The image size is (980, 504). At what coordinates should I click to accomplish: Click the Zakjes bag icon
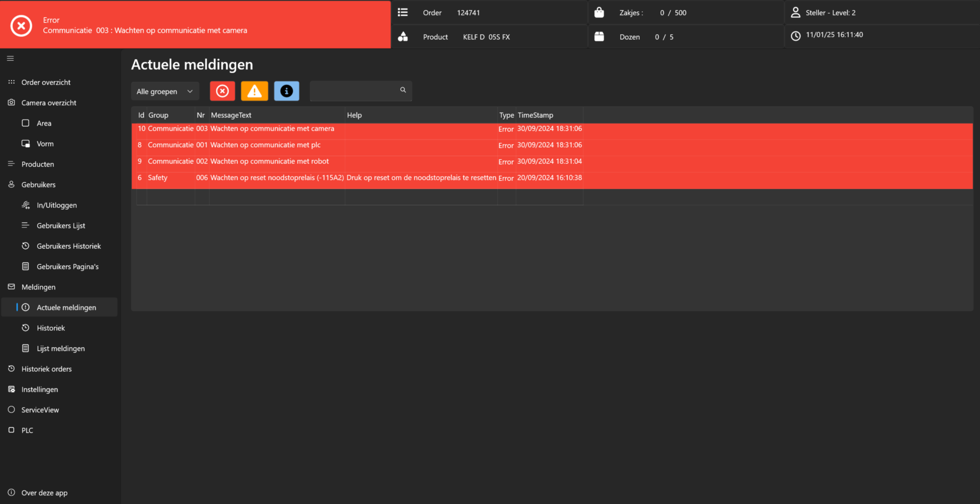599,13
